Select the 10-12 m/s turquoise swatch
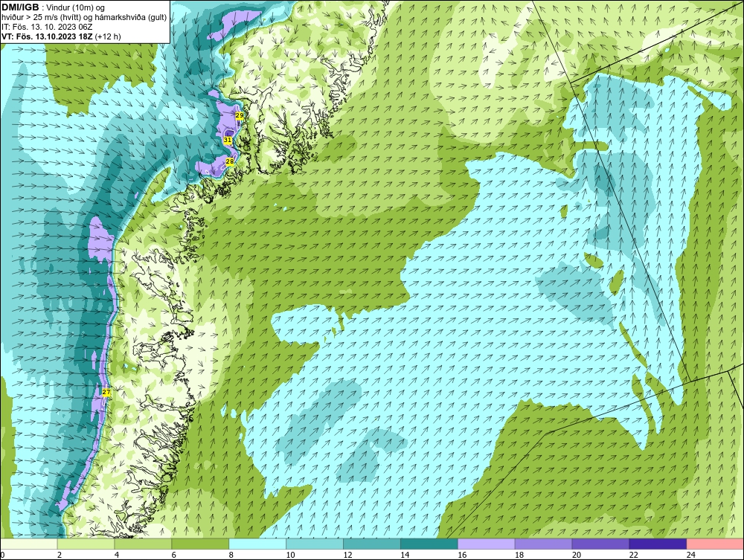This screenshot has height=560, width=744. 315,544
